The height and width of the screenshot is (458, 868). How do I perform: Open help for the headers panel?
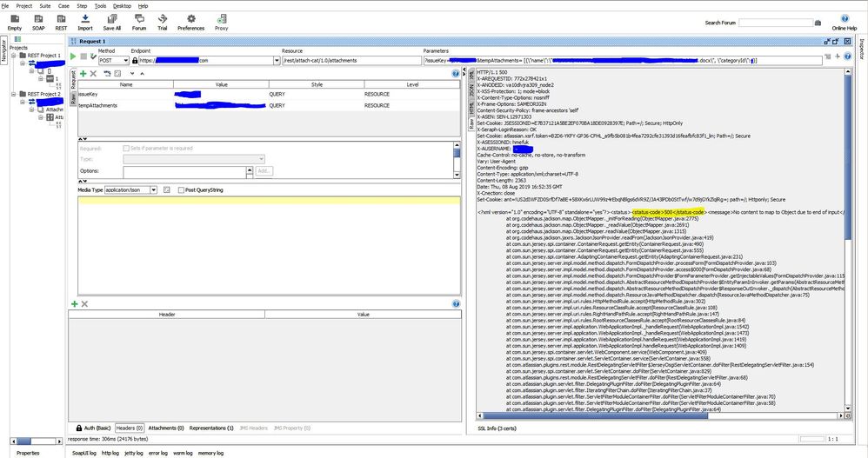(456, 303)
